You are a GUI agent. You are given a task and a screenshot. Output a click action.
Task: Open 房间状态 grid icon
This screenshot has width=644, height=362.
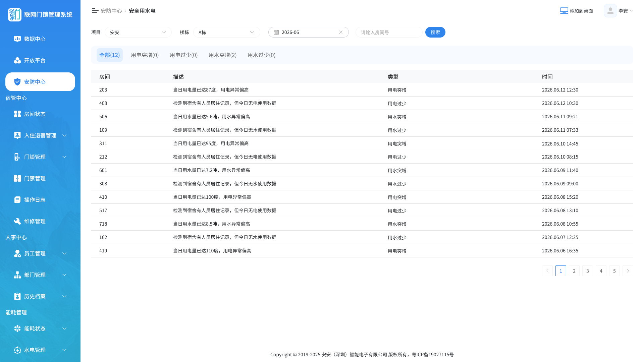17,114
